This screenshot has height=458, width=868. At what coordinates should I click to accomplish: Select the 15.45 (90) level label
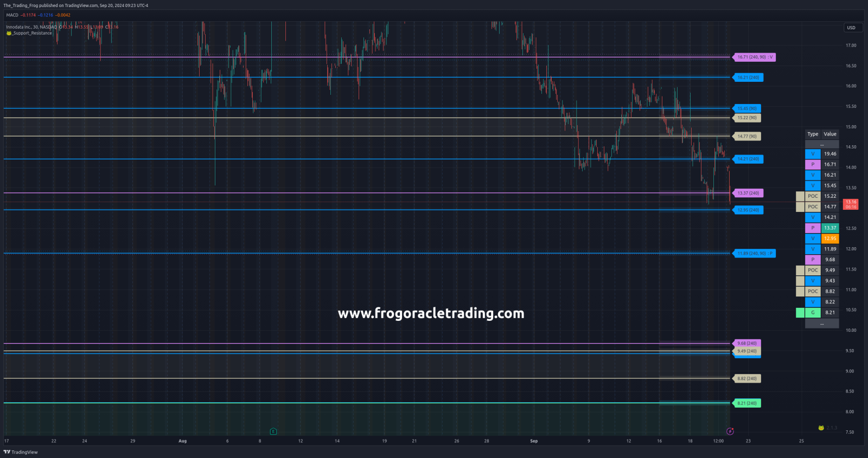tap(746, 108)
